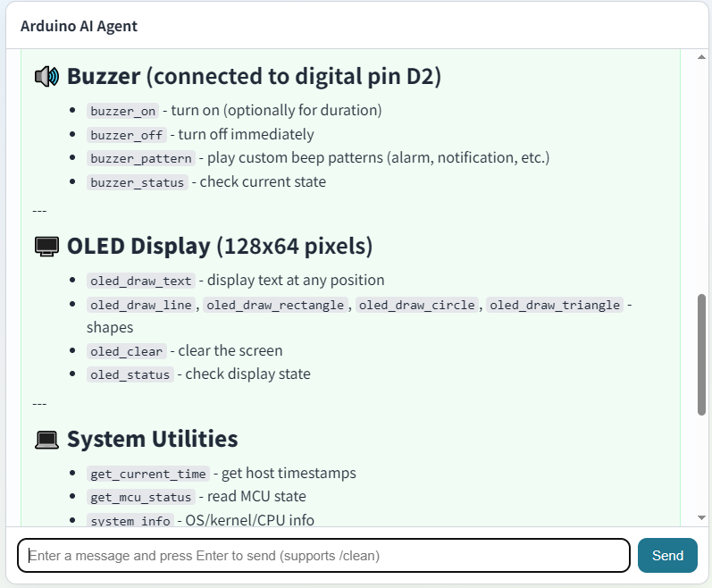Click 'turn on (optionally for duration)' text

pos(276,110)
